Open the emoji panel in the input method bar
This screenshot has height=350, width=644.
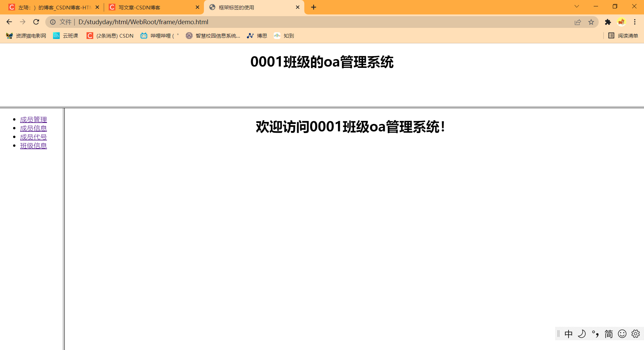(x=622, y=334)
